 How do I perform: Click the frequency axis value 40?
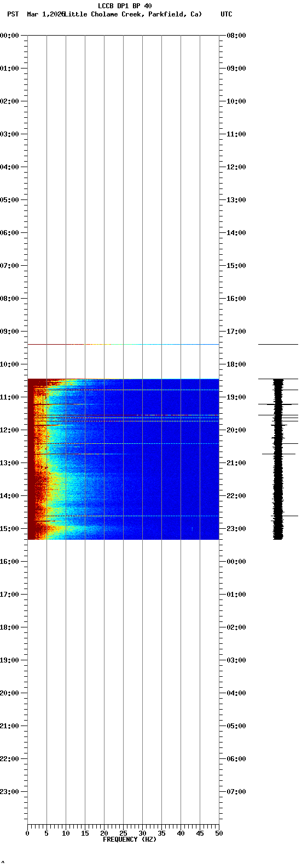(181, 833)
